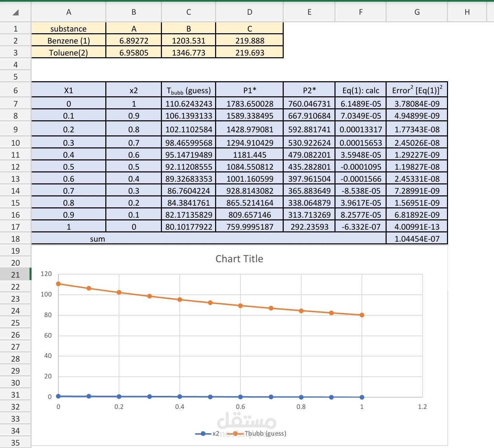Select cell with value 86.7604224
This screenshot has height=448, width=494.
tap(189, 191)
